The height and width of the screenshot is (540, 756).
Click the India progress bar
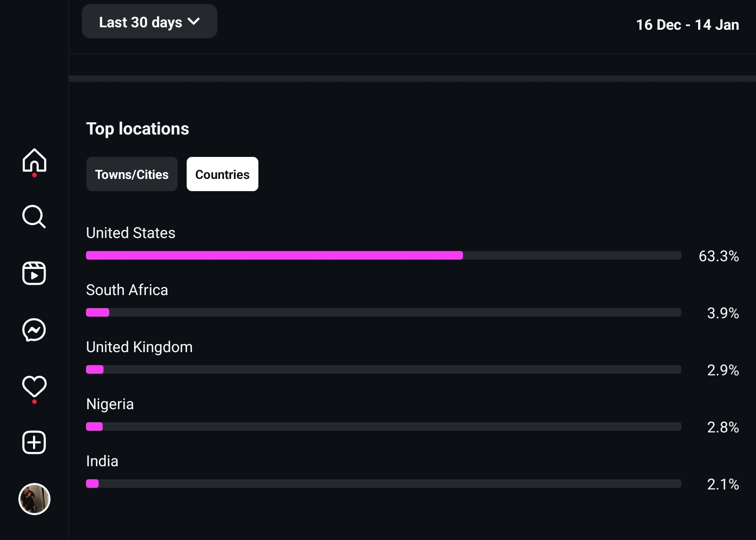[384, 484]
